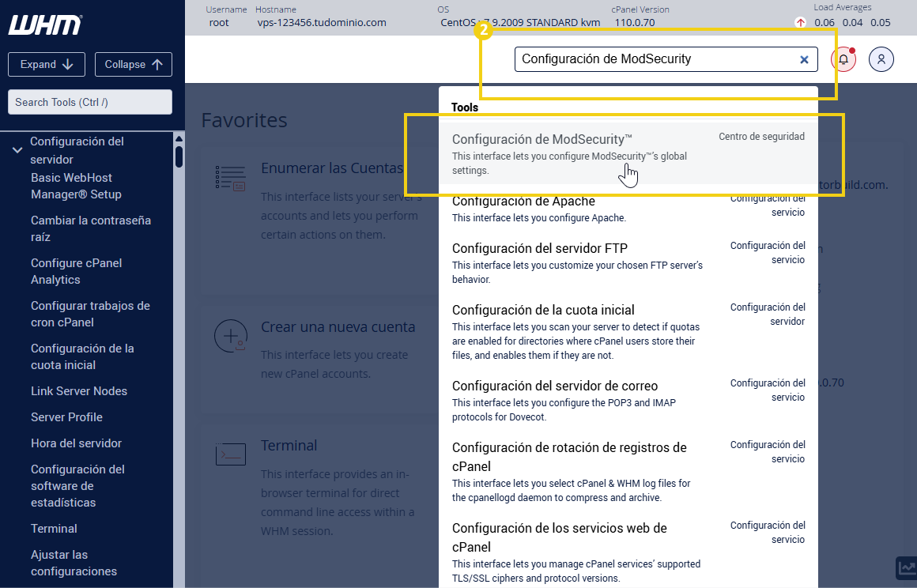Select Configuración de los servicios web result
Screen dimensions: 917x588
[x=628, y=552]
